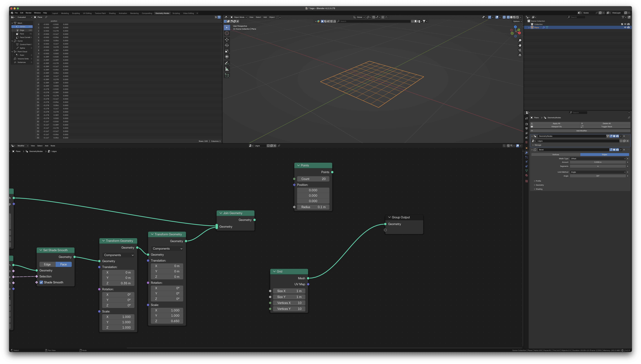Toggle Collection exclude-from-view-layer checkbox
Screen dimensions: 641x364
click(x=622, y=24)
